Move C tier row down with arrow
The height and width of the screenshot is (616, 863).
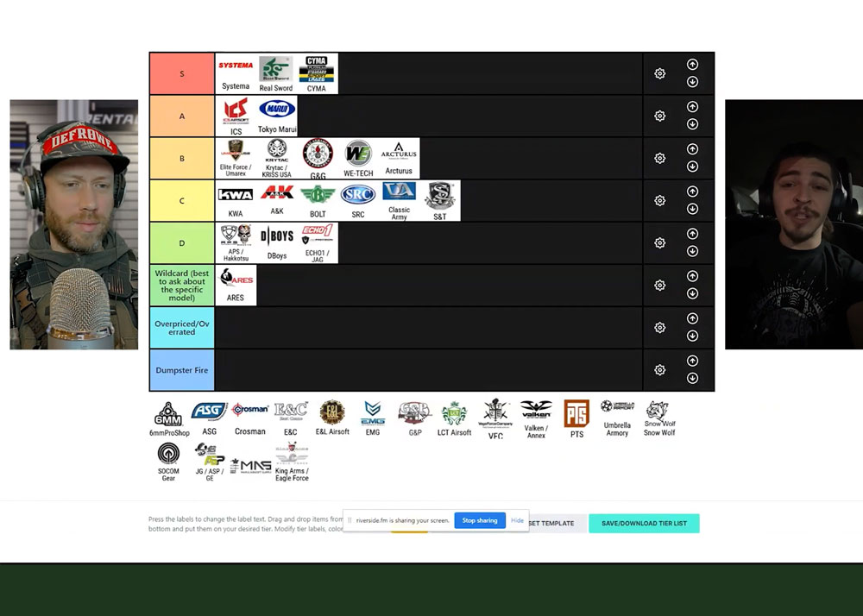(x=692, y=209)
